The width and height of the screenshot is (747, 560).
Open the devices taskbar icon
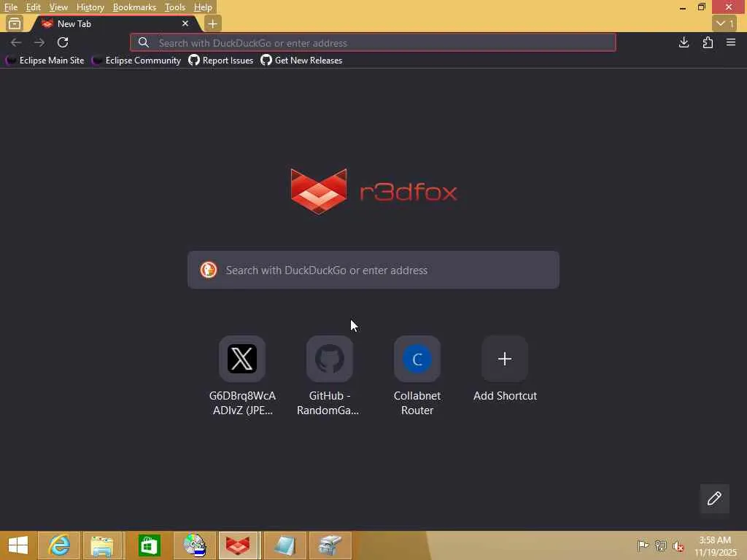(x=330, y=545)
